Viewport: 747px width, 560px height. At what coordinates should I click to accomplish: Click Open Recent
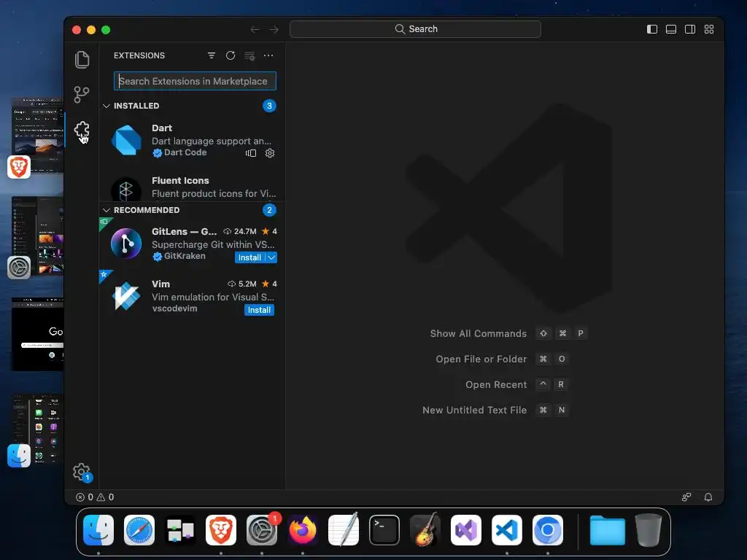(x=496, y=385)
